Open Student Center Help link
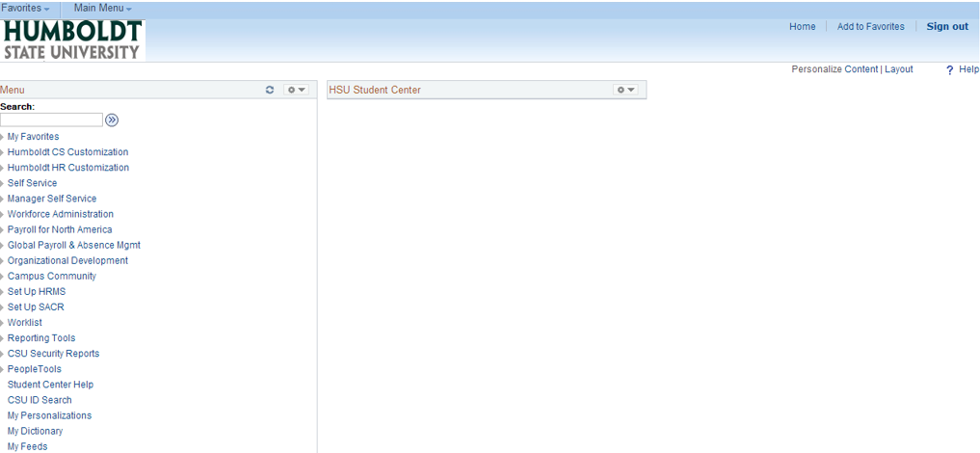This screenshot has height=453, width=980. pyautogui.click(x=51, y=385)
